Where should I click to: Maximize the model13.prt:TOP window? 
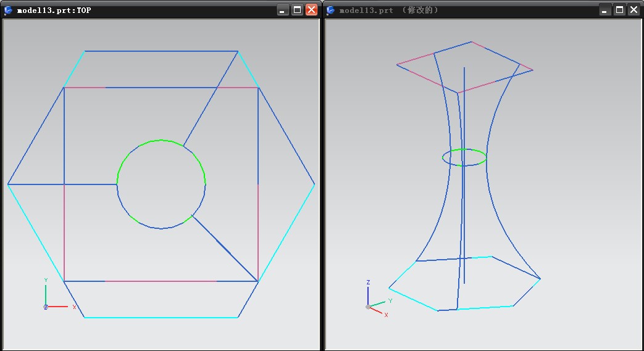297,9
